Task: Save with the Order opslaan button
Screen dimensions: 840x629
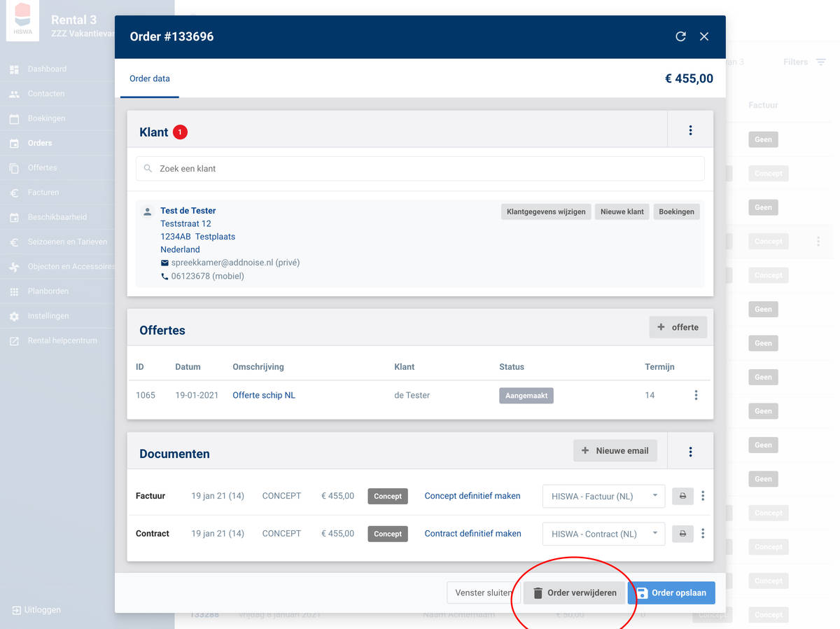Action: pos(671,593)
